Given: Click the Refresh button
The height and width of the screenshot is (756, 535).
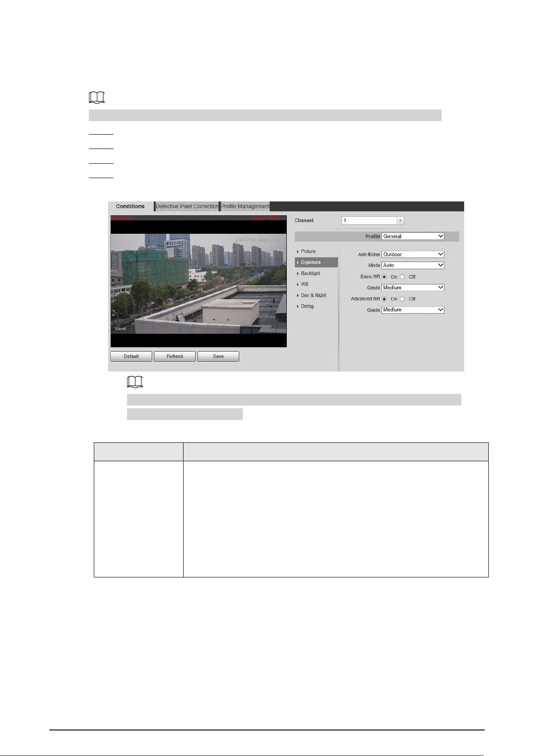Looking at the screenshot, I should point(175,356).
